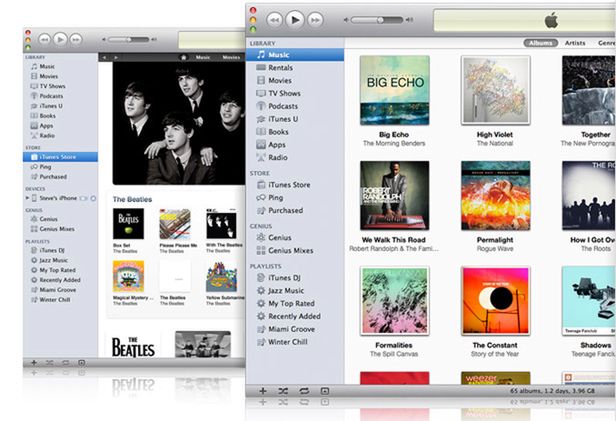The width and height of the screenshot is (616, 421).
Task: Click the '65 albums, 1.2 days' status text
Action: 552,391
